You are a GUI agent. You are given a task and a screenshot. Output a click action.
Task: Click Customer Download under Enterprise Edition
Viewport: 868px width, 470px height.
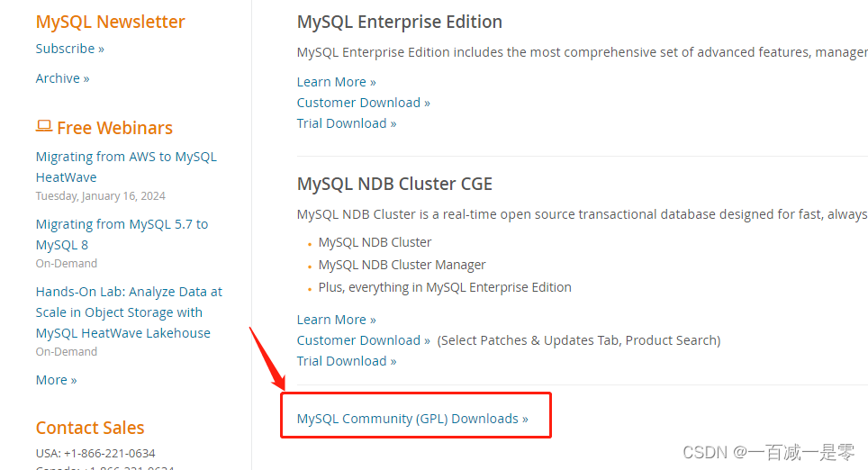[363, 103]
